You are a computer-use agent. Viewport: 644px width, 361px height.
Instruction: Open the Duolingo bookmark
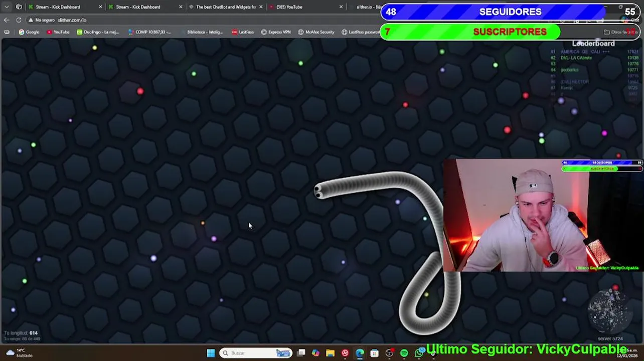[x=98, y=32]
